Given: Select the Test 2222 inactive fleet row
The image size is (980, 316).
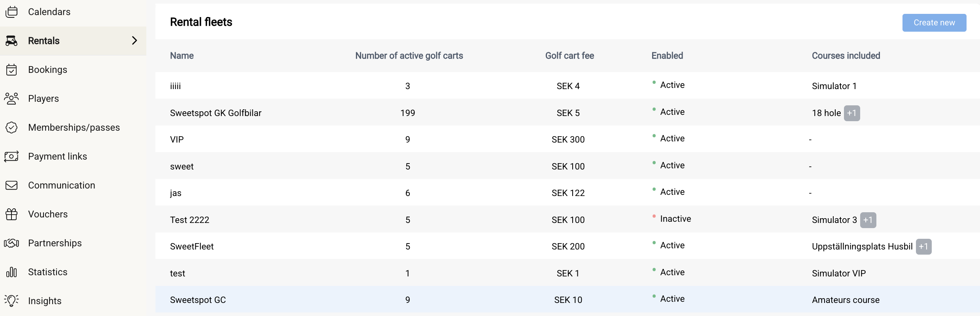Looking at the screenshot, I should pos(189,220).
